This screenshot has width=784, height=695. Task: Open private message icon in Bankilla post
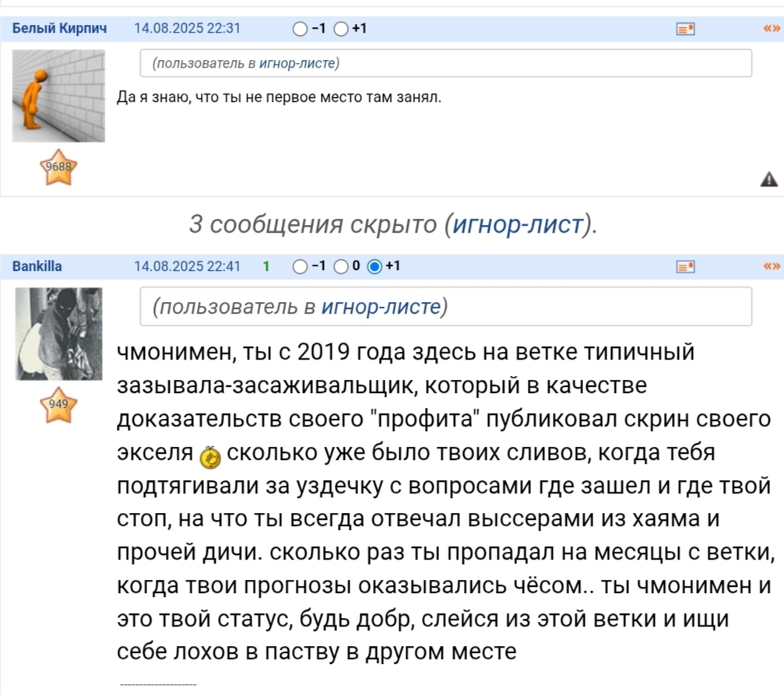pos(685,266)
